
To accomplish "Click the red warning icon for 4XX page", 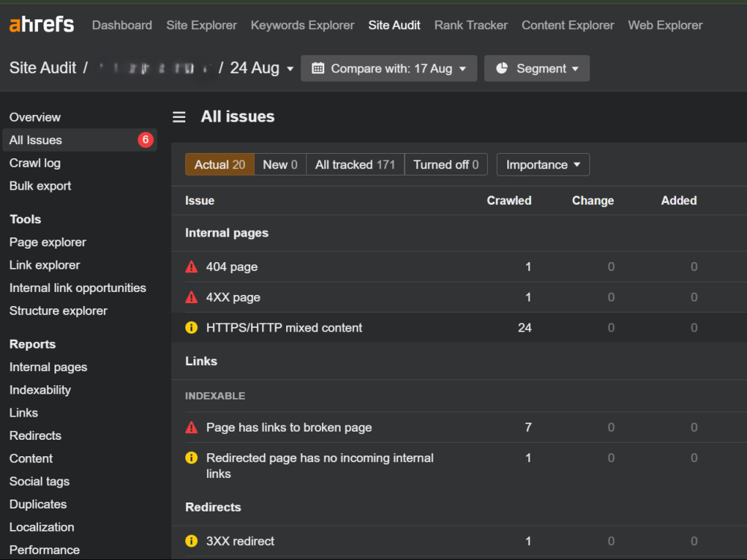I will point(191,297).
